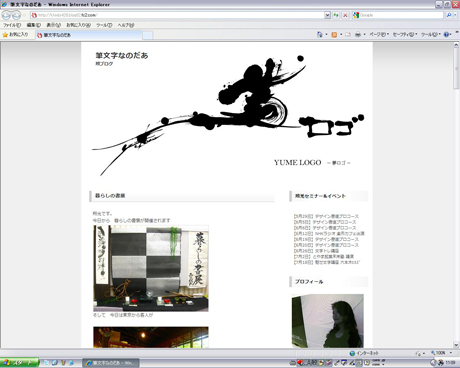The image size is (460, 368).
Task: Click the search magnifier icon
Action: 449,15
